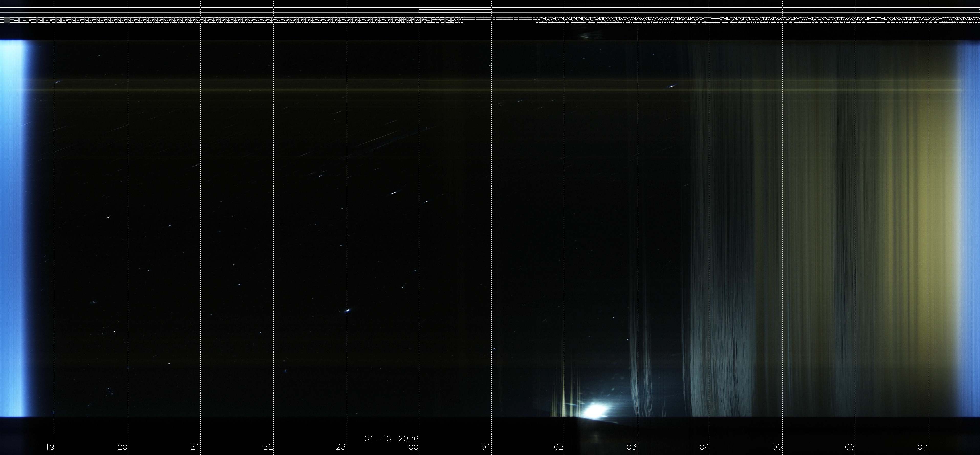Click the 04 hour label
This screenshot has width=980, height=455.
(x=704, y=447)
